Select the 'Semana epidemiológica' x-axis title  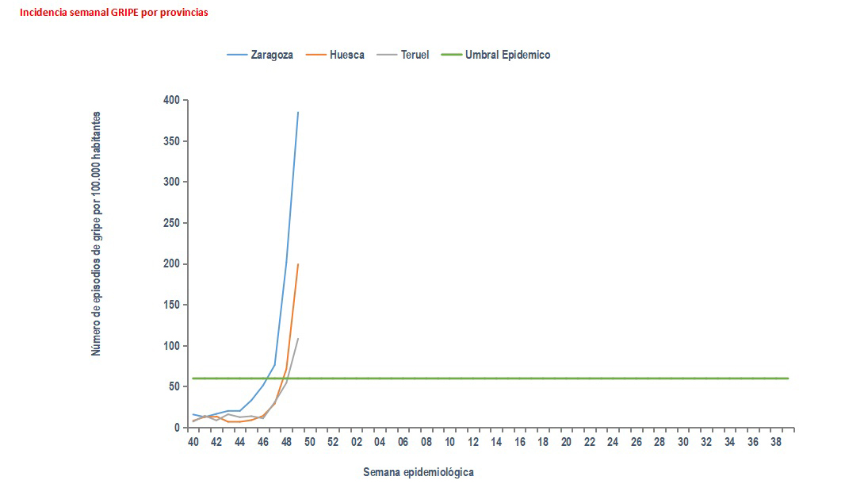tap(419, 472)
